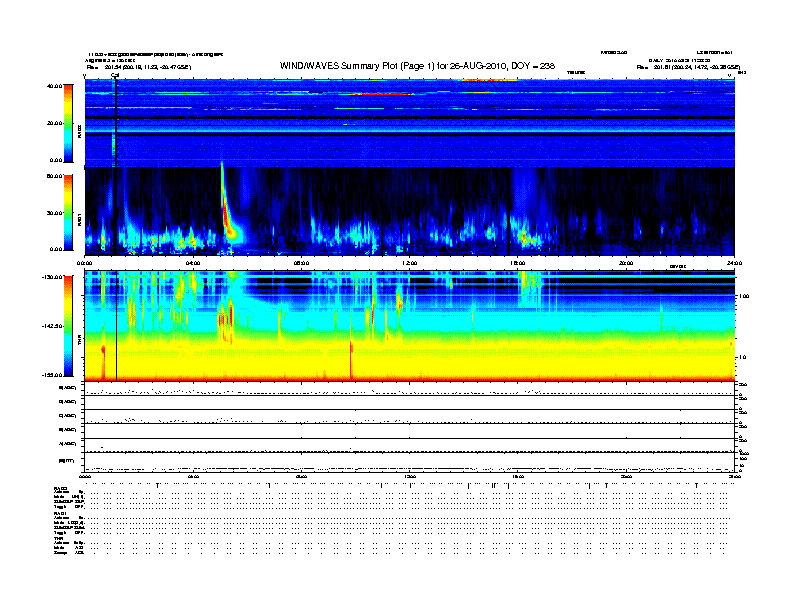
Task: Click the Cal marker above RAD2 panel
Action: click(x=115, y=75)
